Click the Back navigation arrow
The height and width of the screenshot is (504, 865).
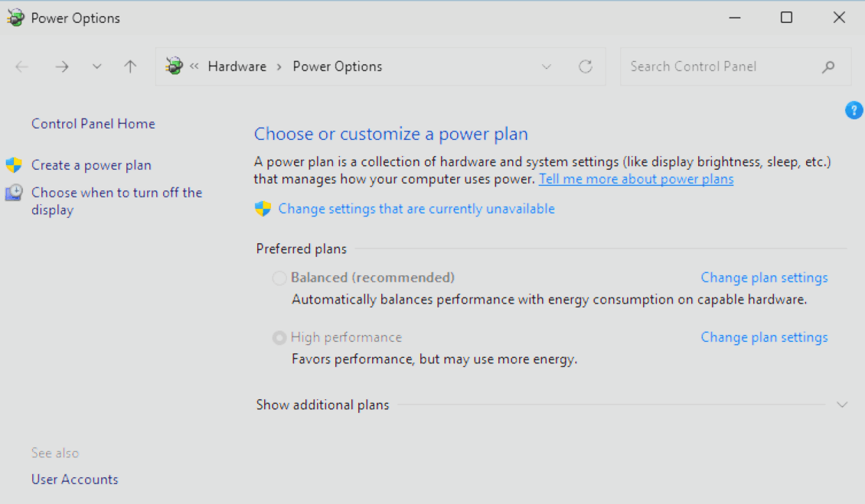[22, 67]
